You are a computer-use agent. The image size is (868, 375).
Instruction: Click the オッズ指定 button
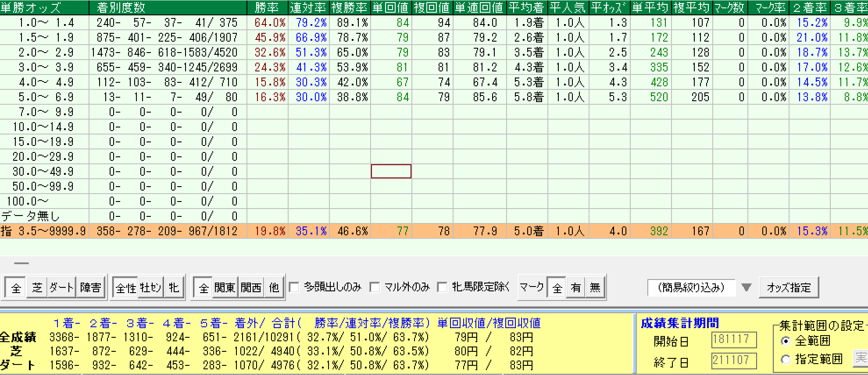[789, 288]
